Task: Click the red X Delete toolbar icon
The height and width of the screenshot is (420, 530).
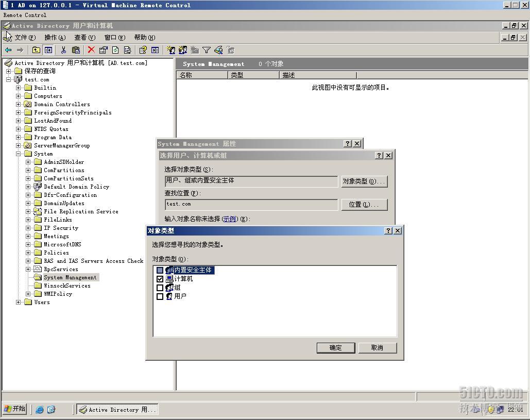Action: coord(91,50)
